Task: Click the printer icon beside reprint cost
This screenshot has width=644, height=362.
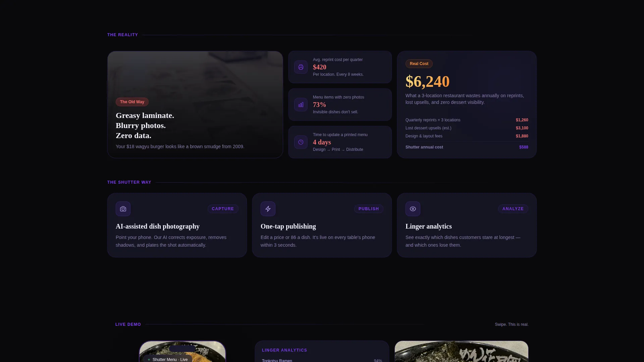Action: pos(301,67)
